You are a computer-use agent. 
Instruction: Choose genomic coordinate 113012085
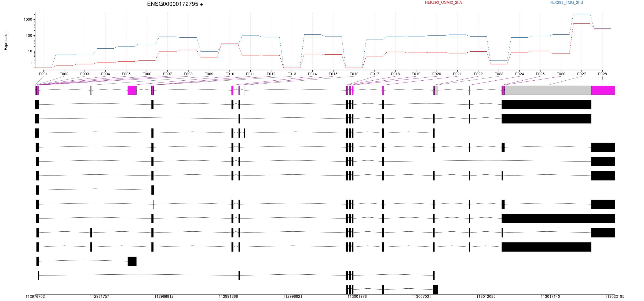[486, 296]
